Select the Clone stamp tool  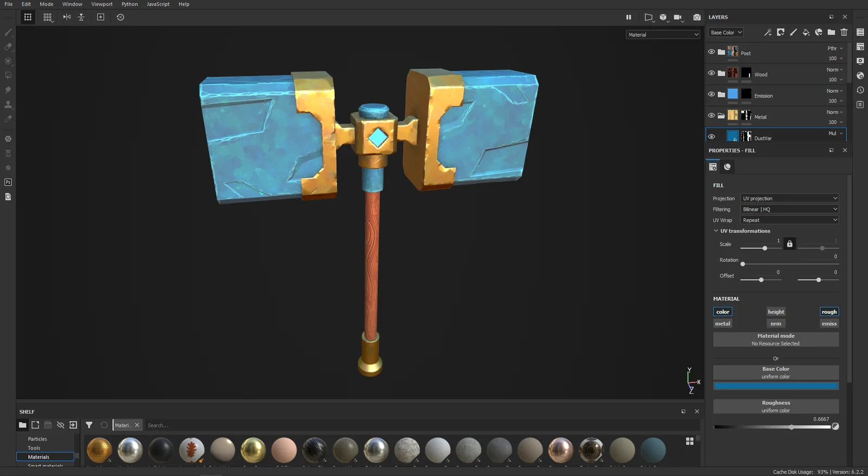coord(8,104)
